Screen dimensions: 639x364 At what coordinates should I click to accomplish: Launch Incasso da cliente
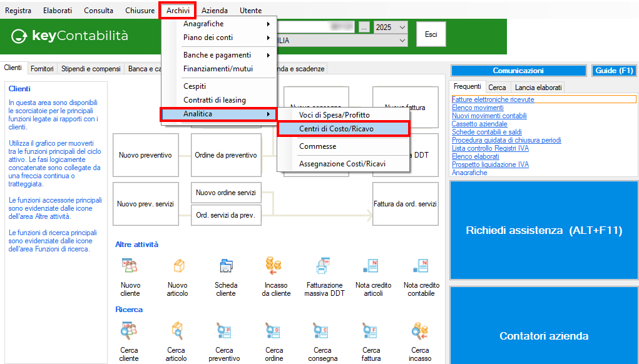[274, 266]
